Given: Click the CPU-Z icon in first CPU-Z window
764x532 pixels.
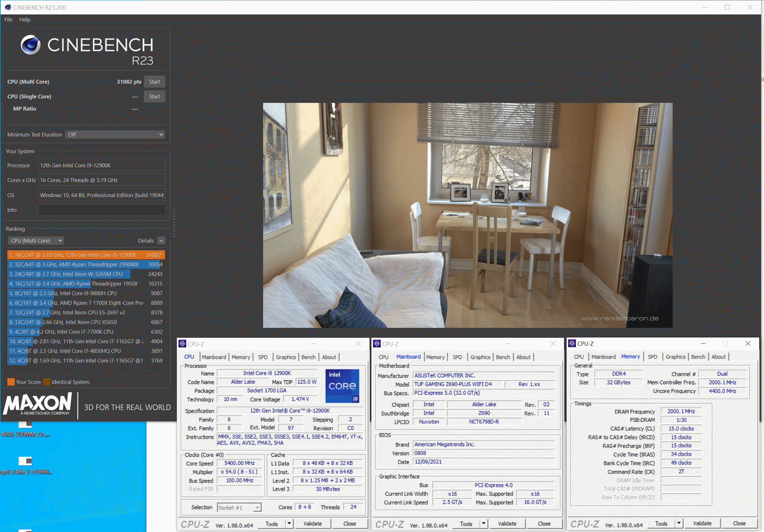Looking at the screenshot, I should tap(182, 344).
